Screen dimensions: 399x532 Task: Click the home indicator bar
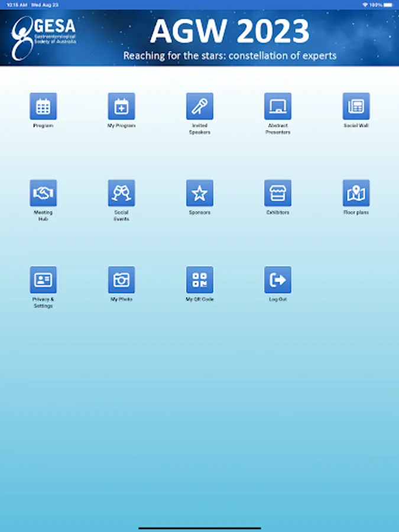(200, 528)
